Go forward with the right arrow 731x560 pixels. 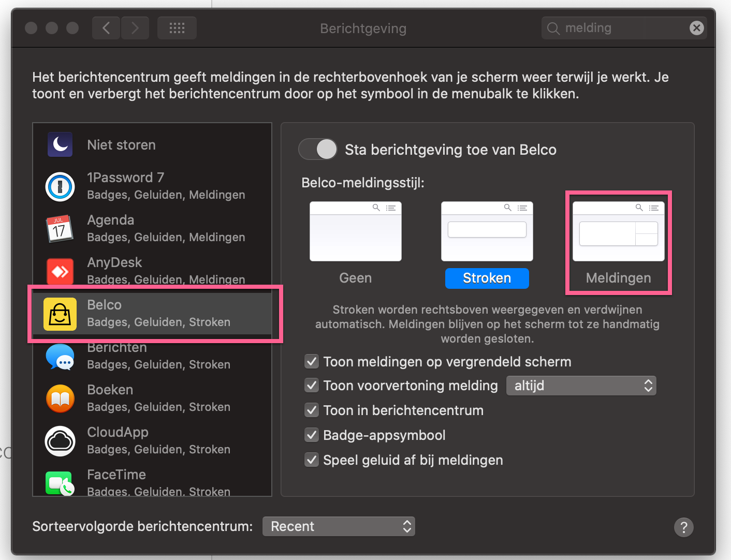click(135, 28)
